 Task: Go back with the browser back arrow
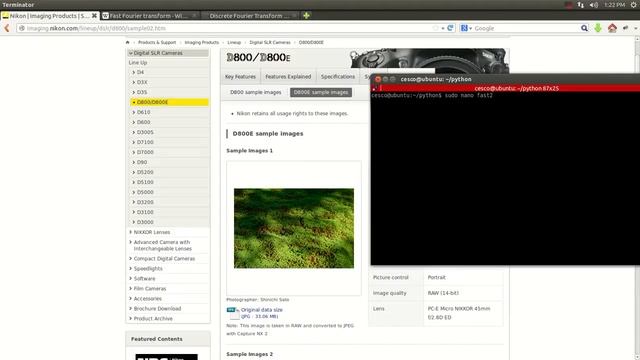[x=7, y=28]
